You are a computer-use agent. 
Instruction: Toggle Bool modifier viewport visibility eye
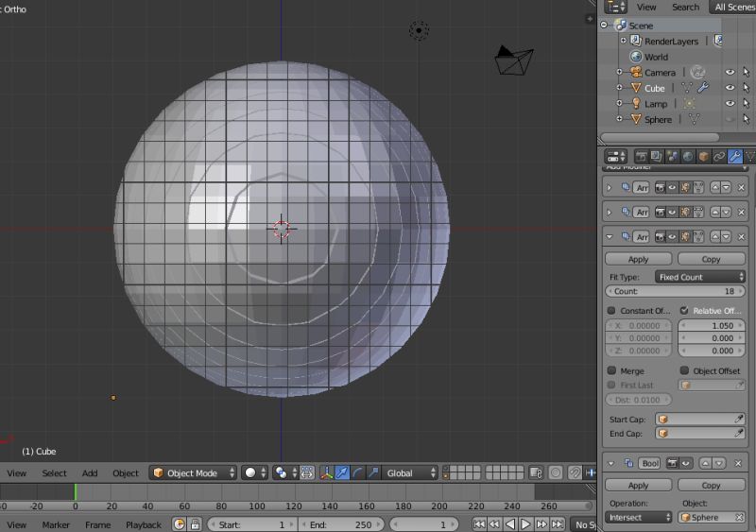click(x=686, y=464)
